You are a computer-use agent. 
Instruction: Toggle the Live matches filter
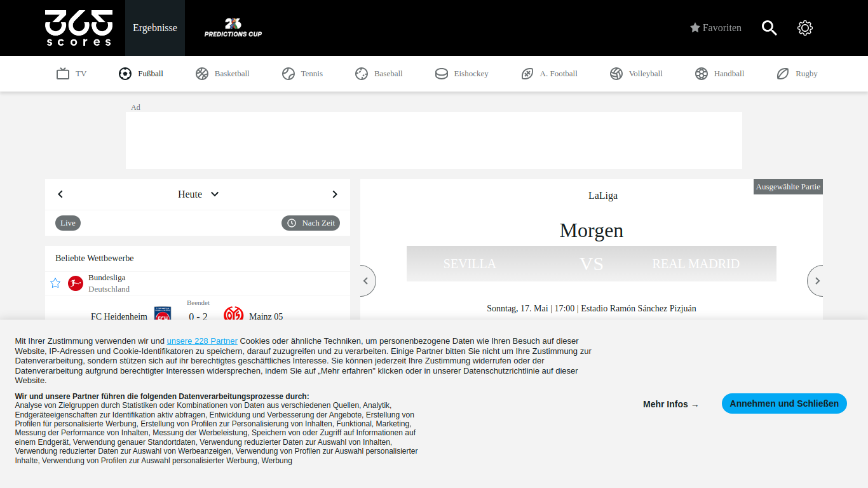[68, 223]
